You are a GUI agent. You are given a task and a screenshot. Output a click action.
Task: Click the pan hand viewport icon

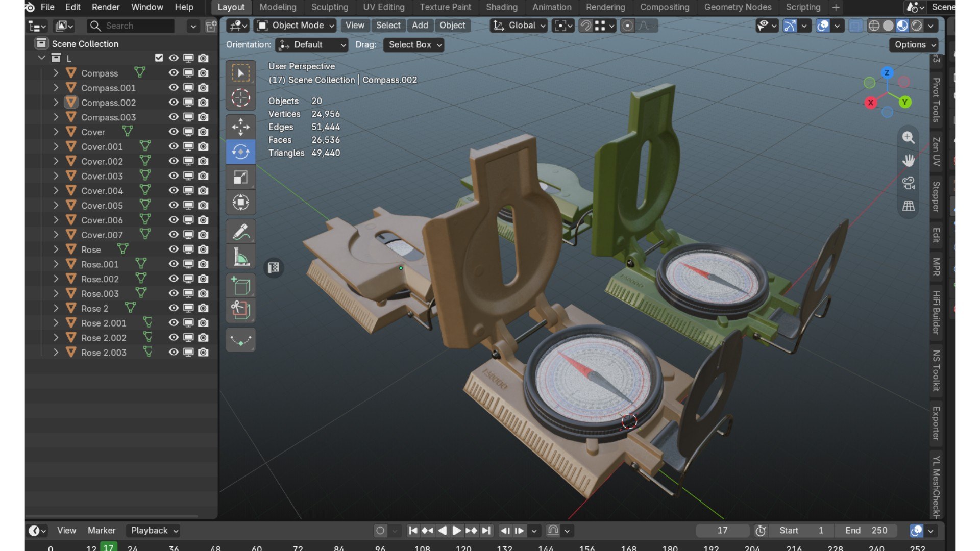(x=908, y=161)
